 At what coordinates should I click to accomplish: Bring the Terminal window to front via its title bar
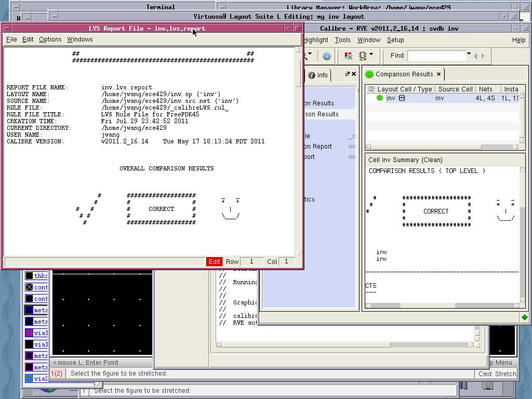(161, 7)
